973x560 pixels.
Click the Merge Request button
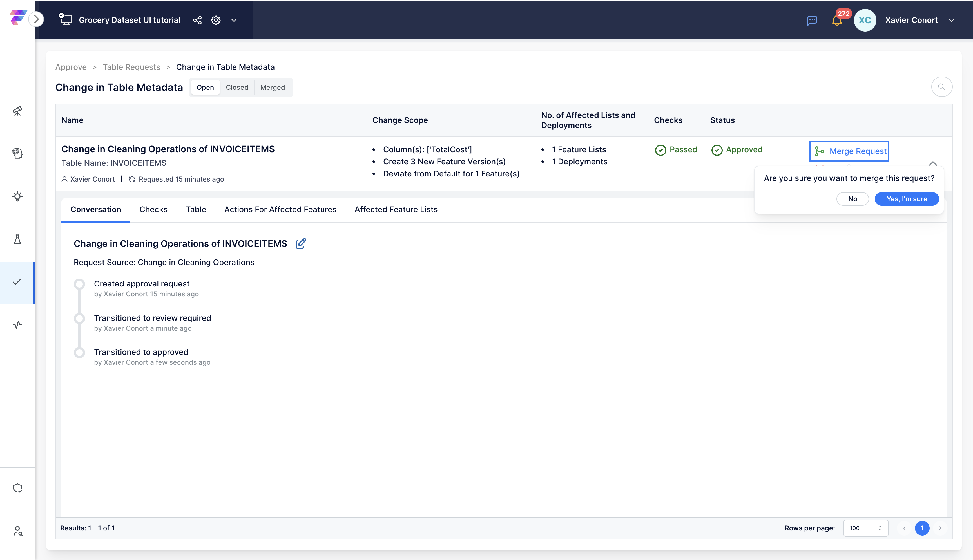click(849, 151)
